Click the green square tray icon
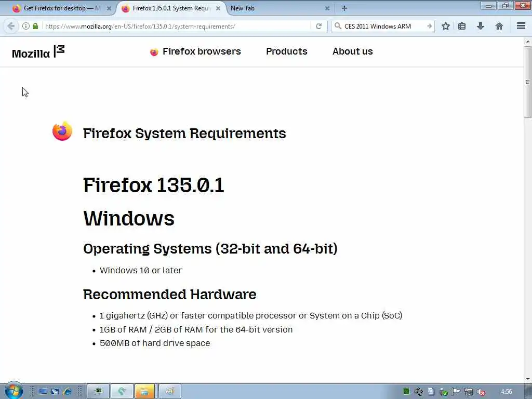The width and height of the screenshot is (532, 399). click(x=406, y=392)
